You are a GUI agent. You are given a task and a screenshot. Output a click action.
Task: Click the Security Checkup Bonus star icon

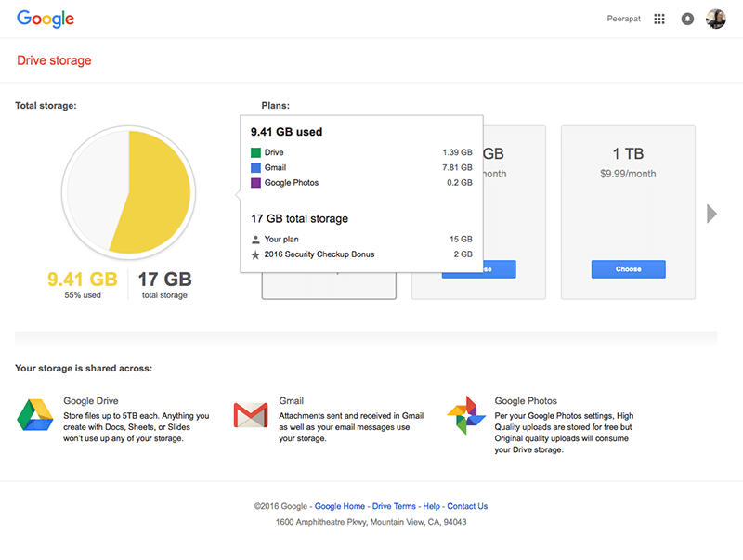255,254
